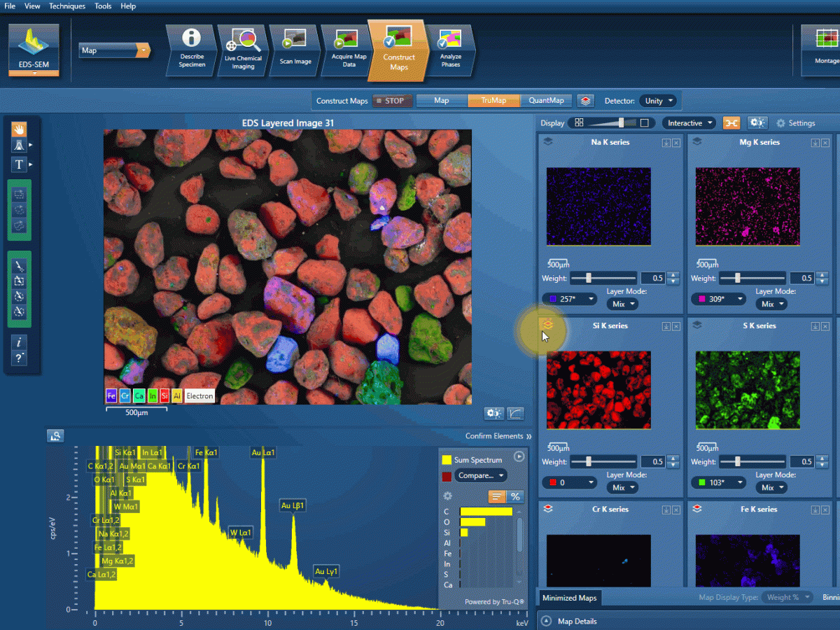Select the Pan hand tool
The height and width of the screenshot is (630, 840).
(19, 129)
